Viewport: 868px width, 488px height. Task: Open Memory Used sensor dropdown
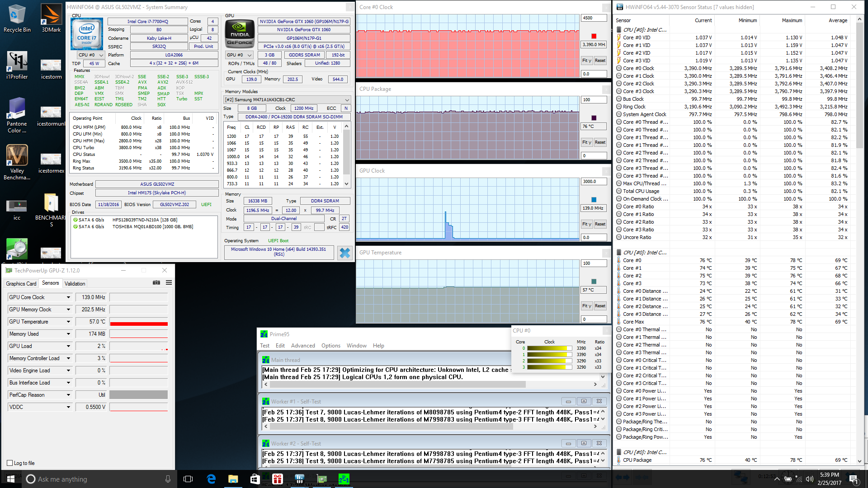pyautogui.click(x=68, y=334)
